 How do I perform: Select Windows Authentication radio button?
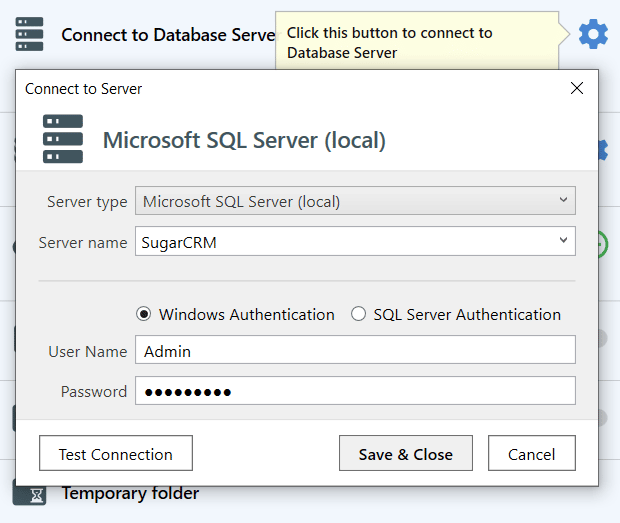coord(144,314)
